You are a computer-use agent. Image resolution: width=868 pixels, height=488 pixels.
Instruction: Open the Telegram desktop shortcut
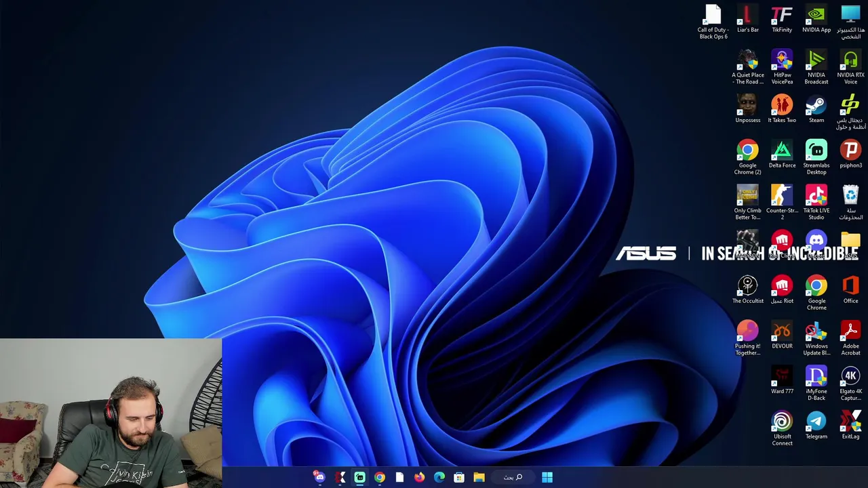coord(816,426)
